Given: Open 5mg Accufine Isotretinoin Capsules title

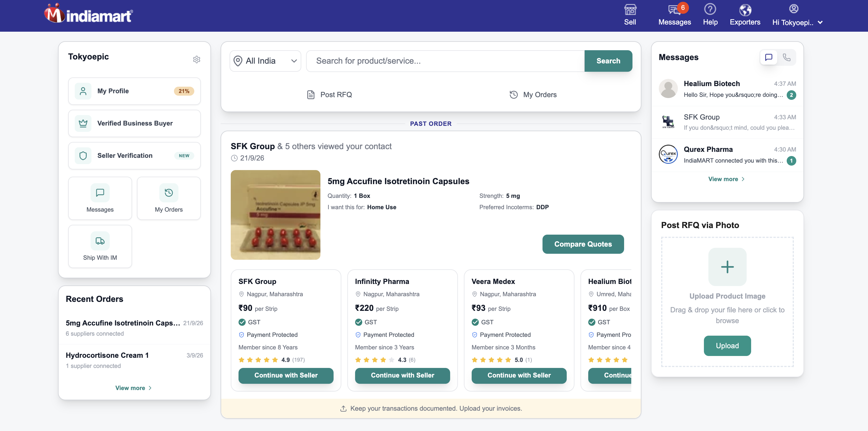Looking at the screenshot, I should (398, 181).
